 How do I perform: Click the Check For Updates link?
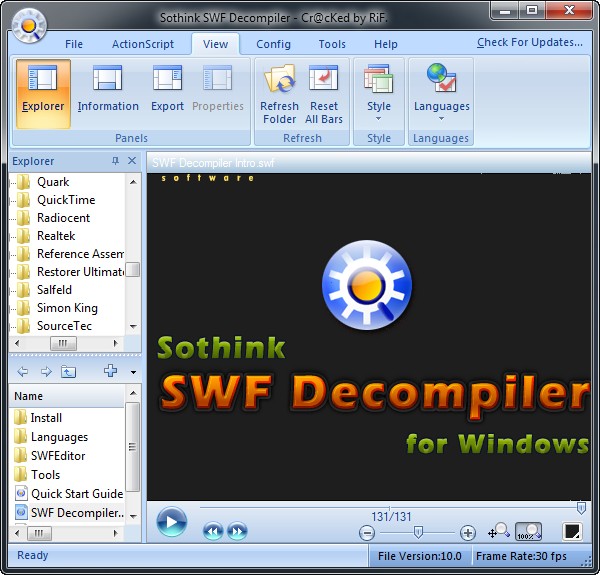529,43
